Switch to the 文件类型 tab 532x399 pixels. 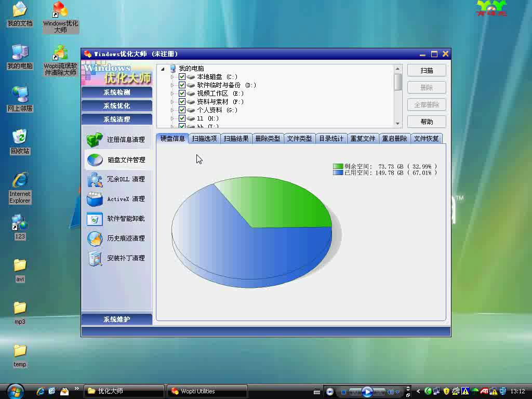coord(299,138)
